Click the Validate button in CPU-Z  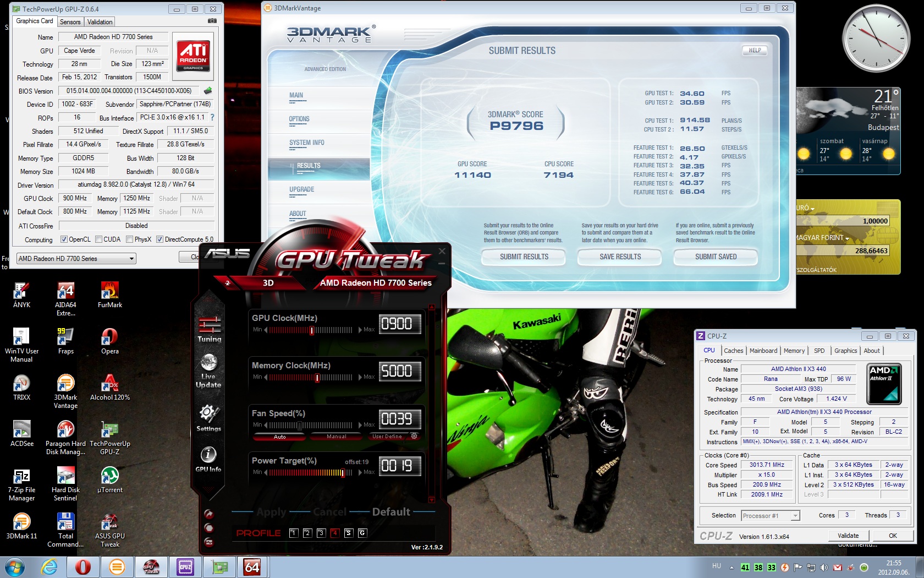click(848, 536)
